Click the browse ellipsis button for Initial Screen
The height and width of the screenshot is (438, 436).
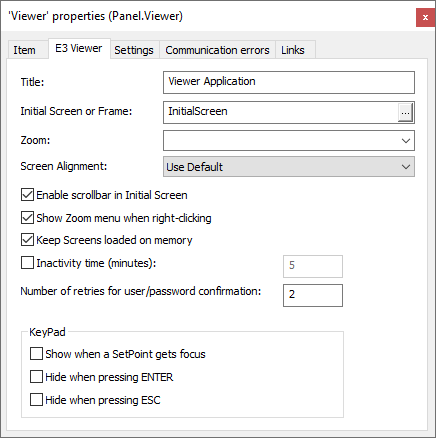pos(405,113)
